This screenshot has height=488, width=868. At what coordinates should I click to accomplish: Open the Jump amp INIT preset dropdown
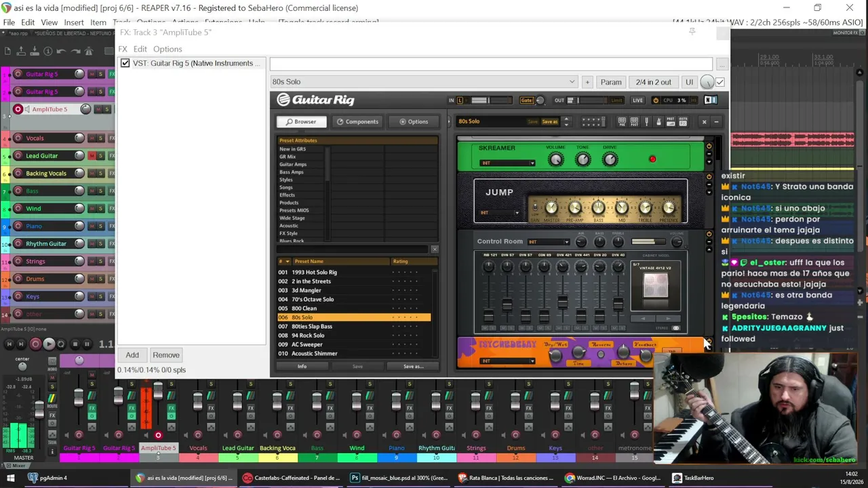(x=500, y=213)
